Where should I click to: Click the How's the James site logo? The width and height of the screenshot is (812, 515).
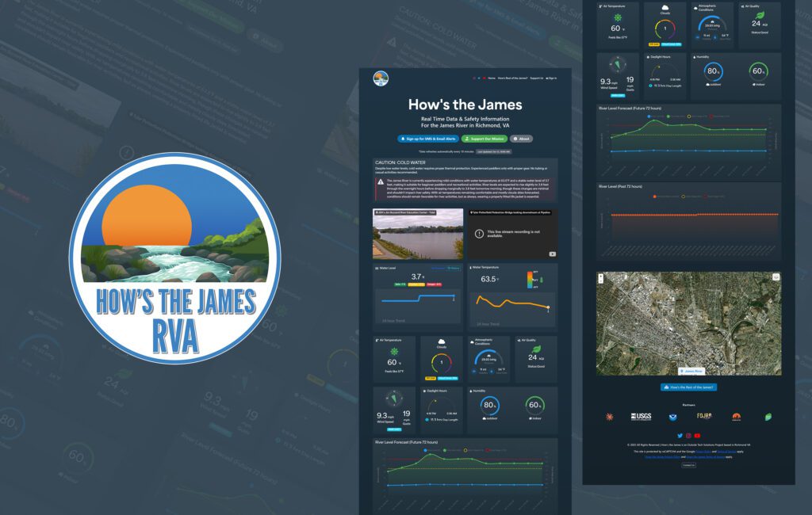point(381,78)
